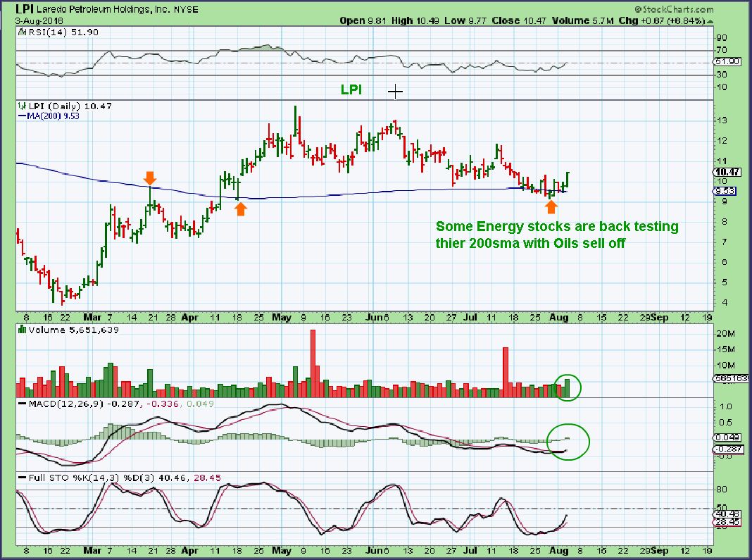Click the 1.0 level on MACD axis
This screenshot has width=752, height=560.
(x=726, y=406)
